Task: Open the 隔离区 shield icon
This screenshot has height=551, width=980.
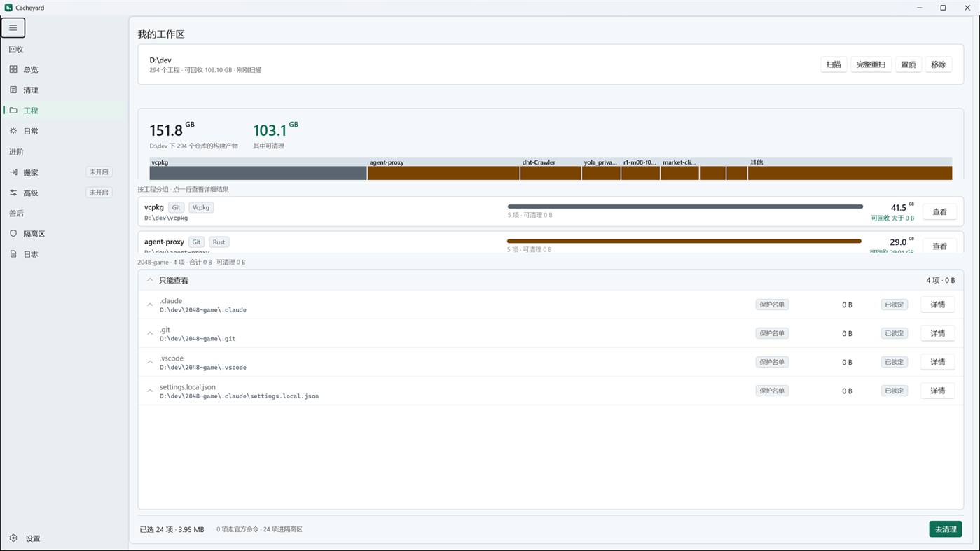Action: point(13,234)
